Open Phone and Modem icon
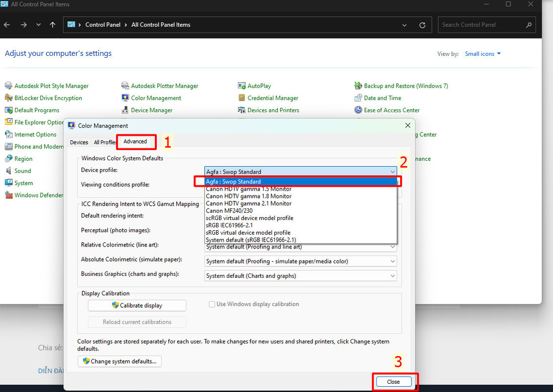The height and width of the screenshot is (392, 553). point(8,147)
